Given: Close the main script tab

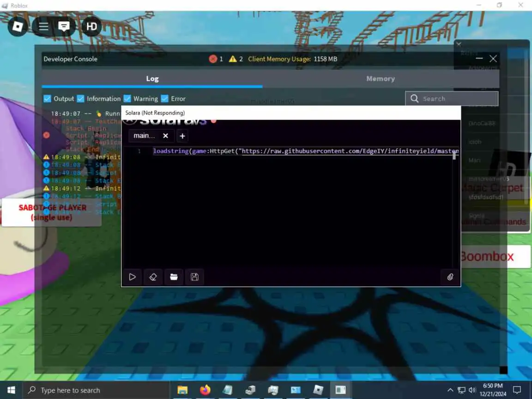Looking at the screenshot, I should (x=166, y=136).
